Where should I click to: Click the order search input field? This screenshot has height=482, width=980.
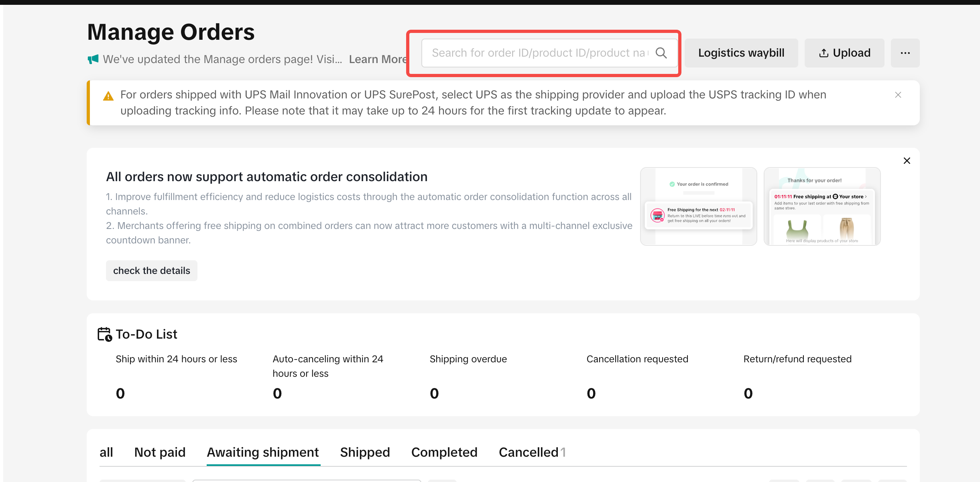(538, 53)
